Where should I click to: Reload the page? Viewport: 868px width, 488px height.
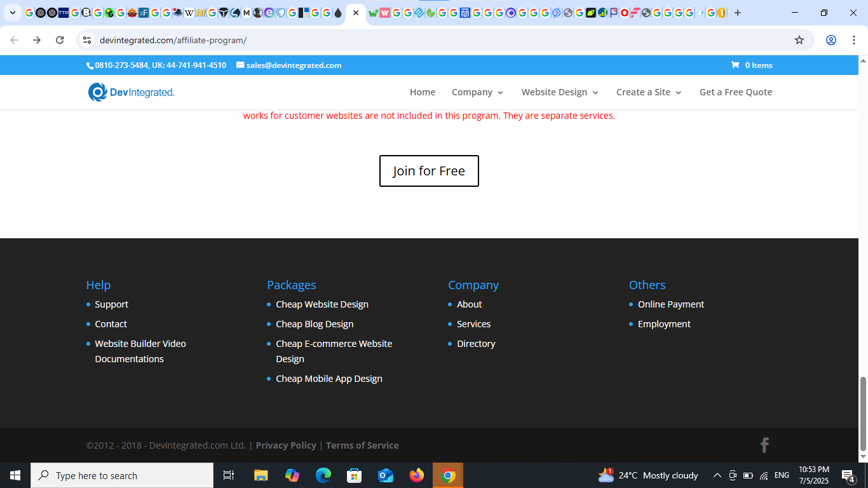[60, 40]
